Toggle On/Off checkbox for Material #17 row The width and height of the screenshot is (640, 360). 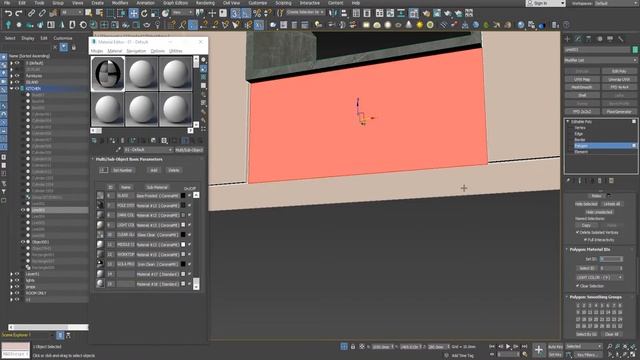click(x=189, y=274)
